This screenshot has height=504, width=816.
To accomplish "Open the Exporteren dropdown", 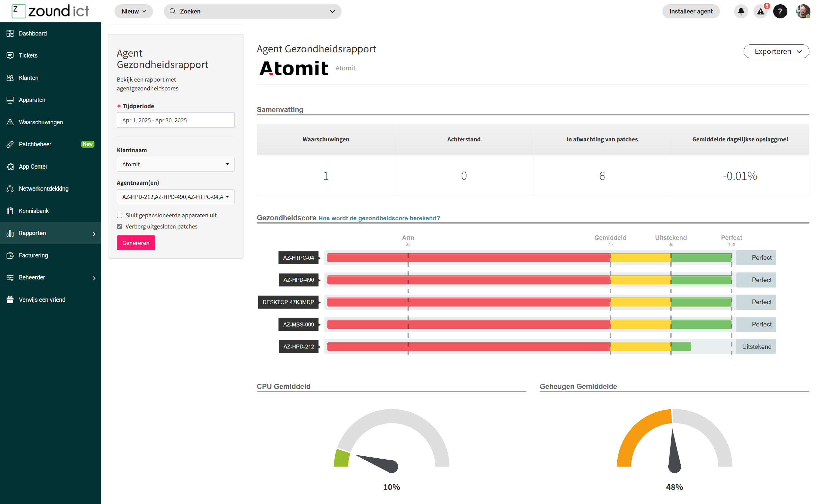I will click(776, 51).
